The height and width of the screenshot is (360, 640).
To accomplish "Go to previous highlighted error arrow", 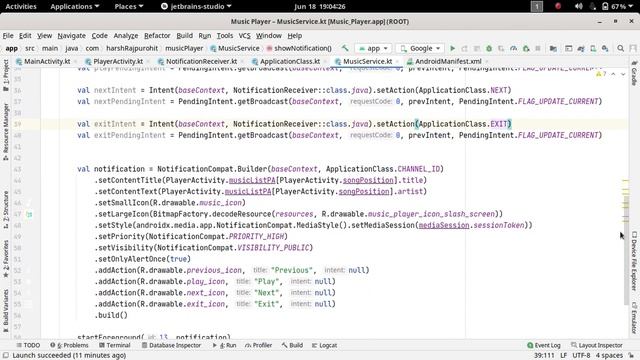I will point(613,74).
